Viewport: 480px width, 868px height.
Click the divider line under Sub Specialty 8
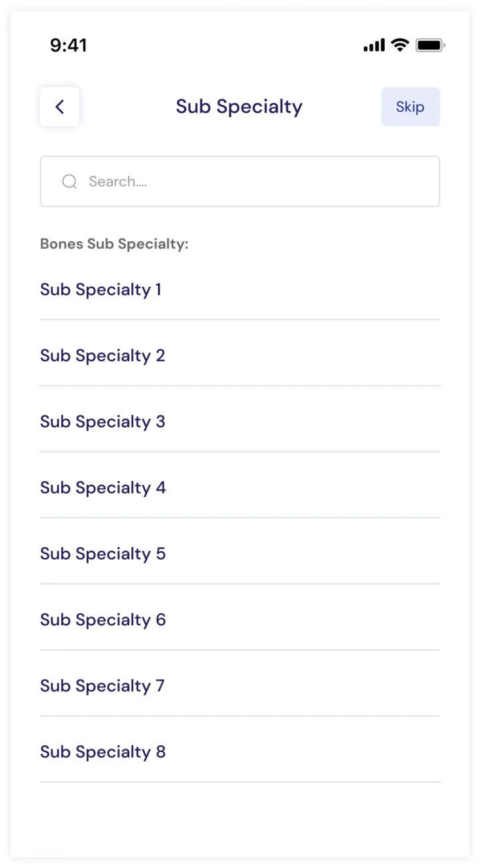240,782
